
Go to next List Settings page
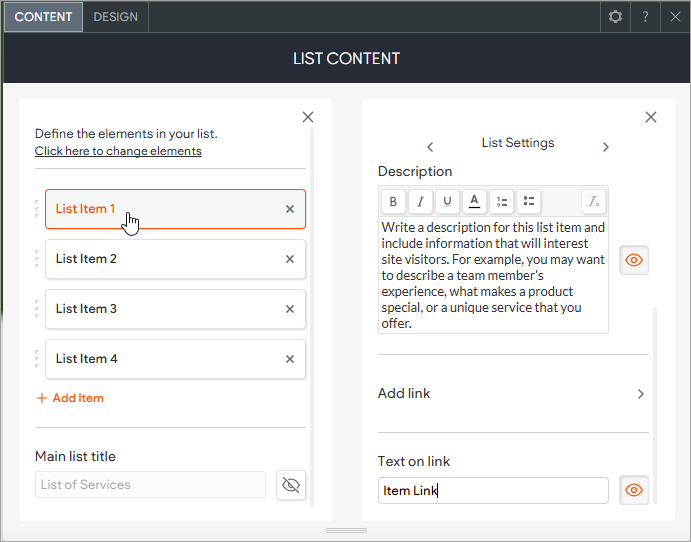605,147
